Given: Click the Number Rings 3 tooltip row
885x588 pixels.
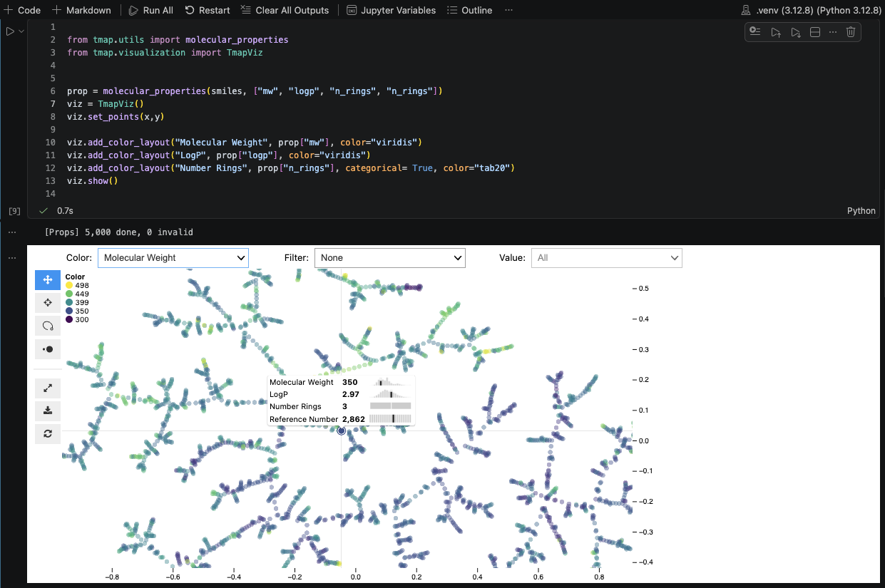Looking at the screenshot, I should click(341, 406).
